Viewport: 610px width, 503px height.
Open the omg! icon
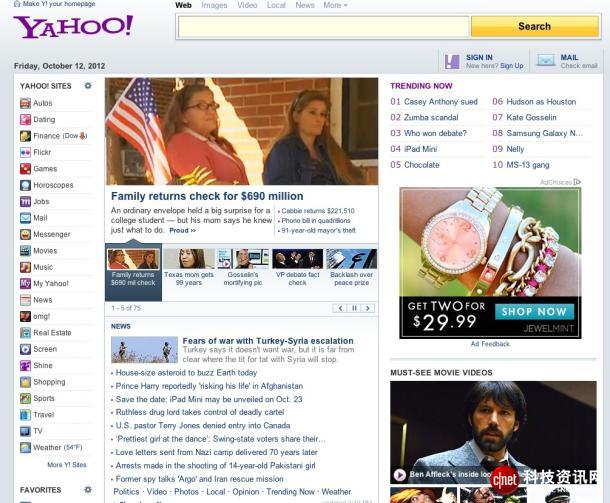25,316
